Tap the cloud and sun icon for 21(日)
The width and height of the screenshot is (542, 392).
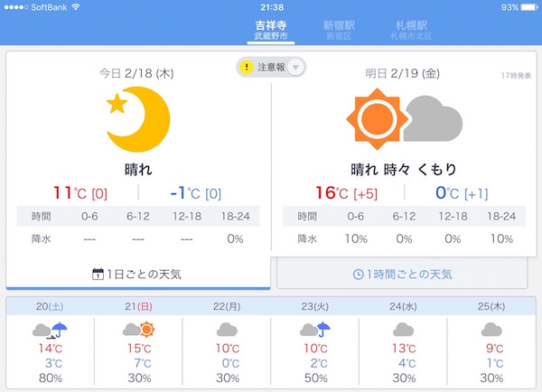click(138, 330)
